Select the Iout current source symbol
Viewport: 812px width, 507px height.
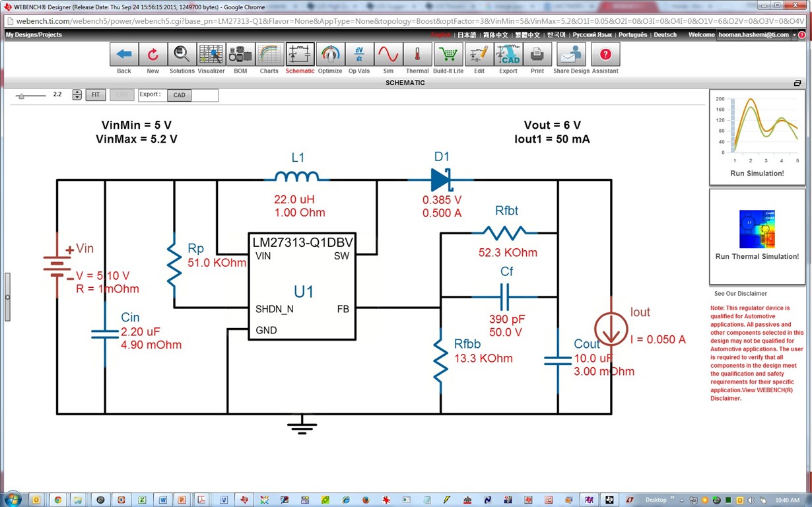(611, 329)
